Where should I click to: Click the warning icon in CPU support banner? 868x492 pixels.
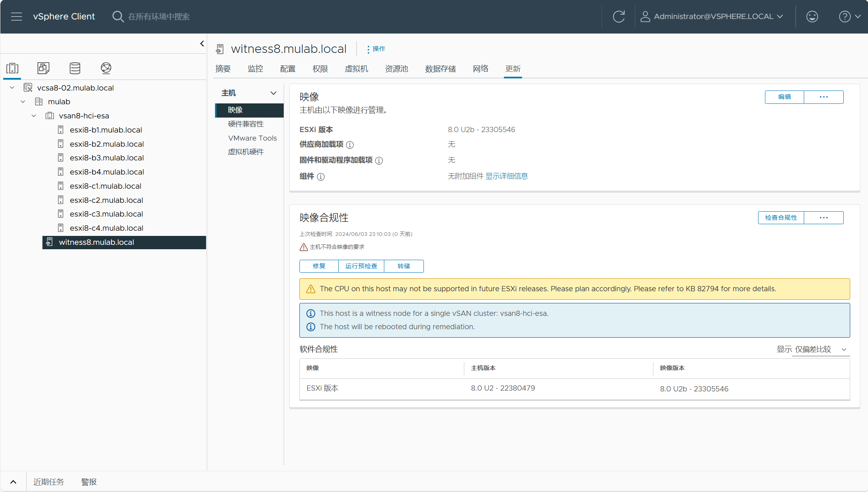click(311, 289)
